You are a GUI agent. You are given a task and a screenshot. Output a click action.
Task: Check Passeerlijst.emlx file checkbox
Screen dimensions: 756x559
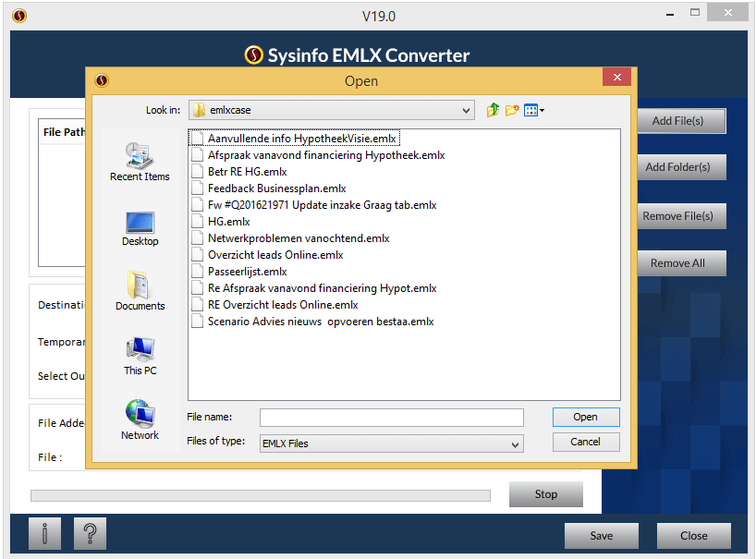click(x=197, y=272)
